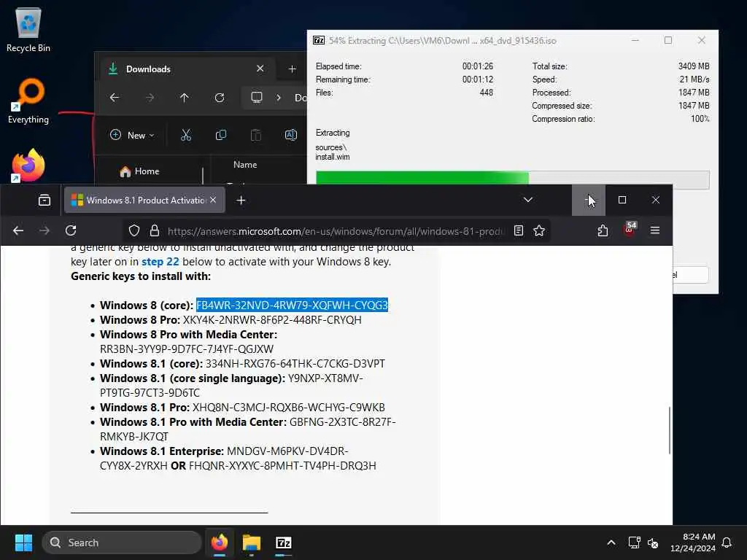Image resolution: width=747 pixels, height=560 pixels.
Task: Click the 7-Zip icon in extraction title bar
Action: pyautogui.click(x=319, y=41)
